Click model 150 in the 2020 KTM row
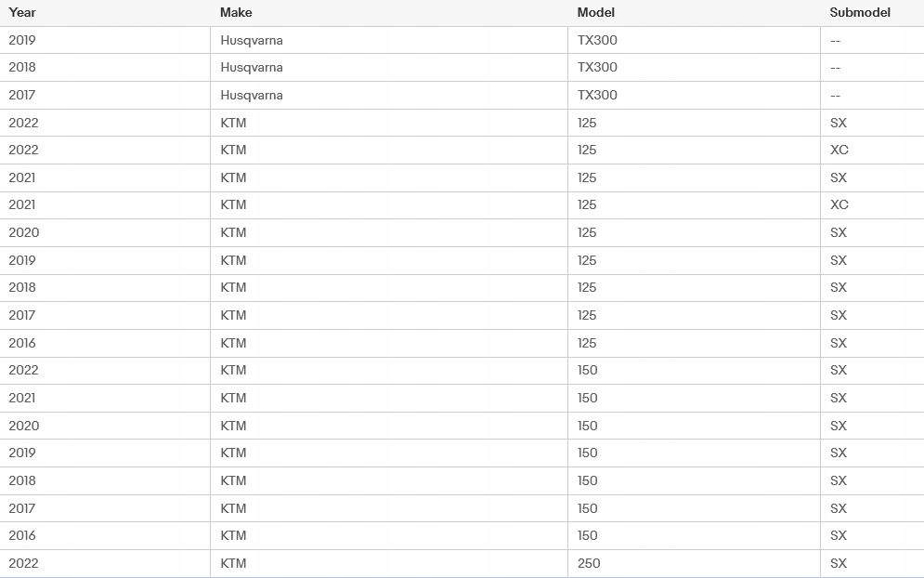Screen dimensions: 924x578 587,426
